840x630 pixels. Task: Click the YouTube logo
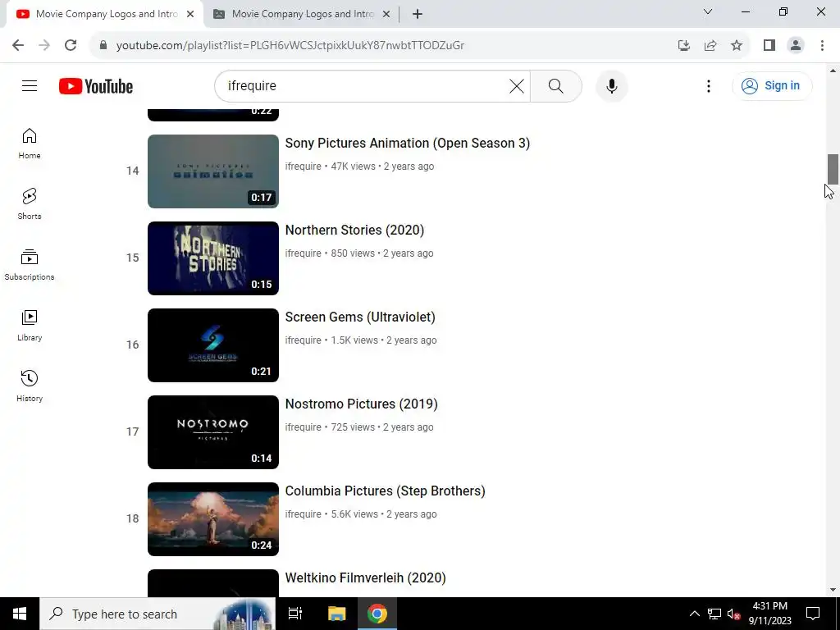[x=96, y=86]
